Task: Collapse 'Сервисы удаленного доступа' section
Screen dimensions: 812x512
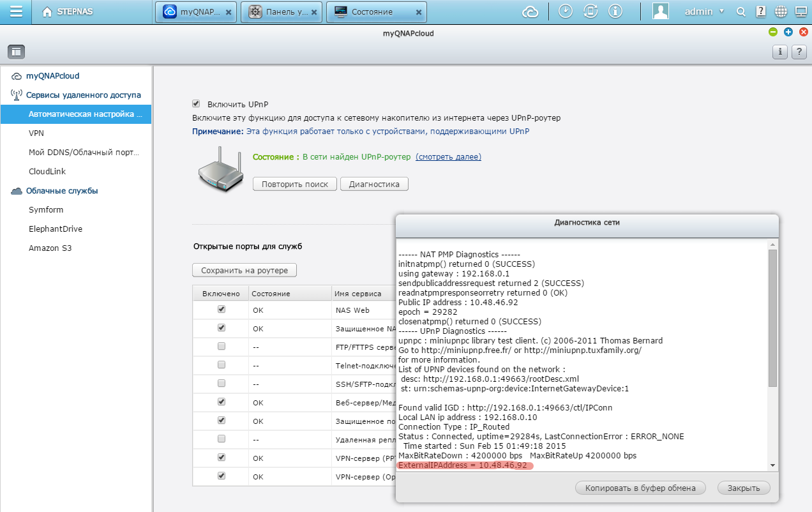Action: pos(83,95)
